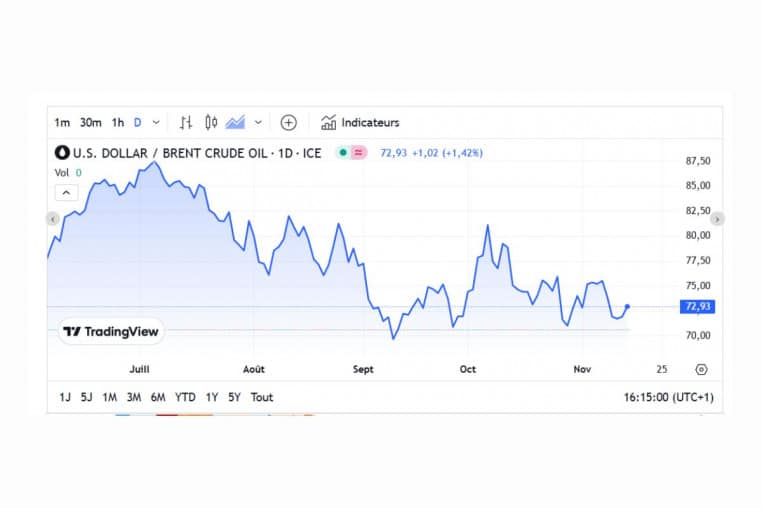The image size is (762, 508).
Task: Click the 72,93 current price label
Action: click(x=698, y=307)
